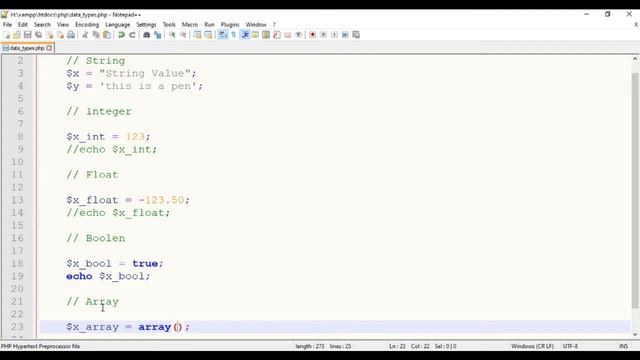Viewport: 640px width, 360px height.
Task: Click 'Ln : 23' status entry
Action: pos(397,346)
